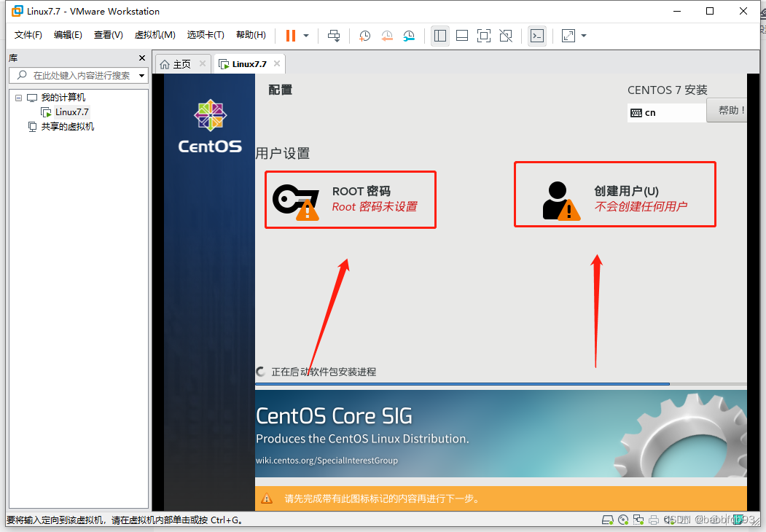Open the 创建用户(U) settings

click(x=615, y=195)
